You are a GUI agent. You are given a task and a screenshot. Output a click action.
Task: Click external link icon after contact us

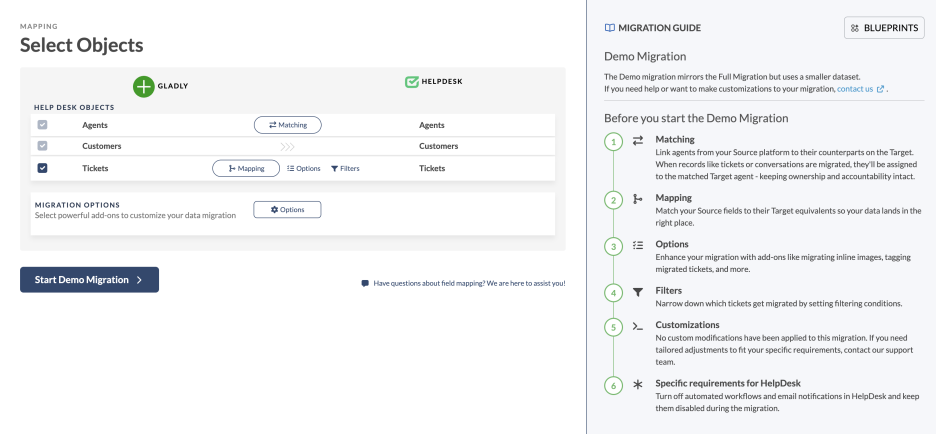click(x=880, y=89)
